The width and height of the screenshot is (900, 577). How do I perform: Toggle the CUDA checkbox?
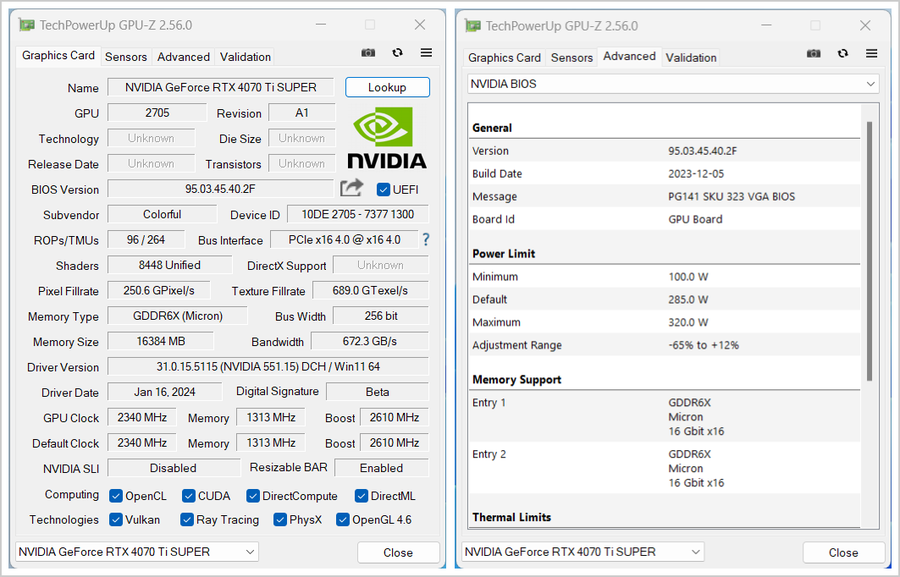click(x=188, y=495)
